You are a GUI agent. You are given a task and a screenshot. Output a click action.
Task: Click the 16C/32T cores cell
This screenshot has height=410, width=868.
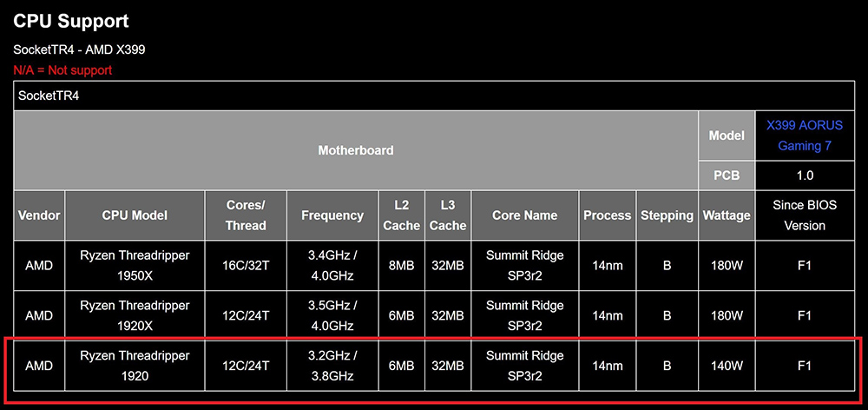tap(246, 266)
